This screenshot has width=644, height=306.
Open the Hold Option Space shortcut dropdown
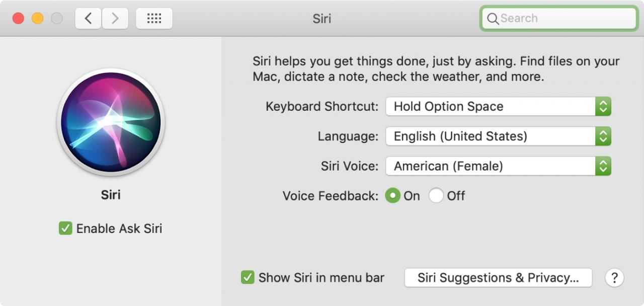point(498,106)
